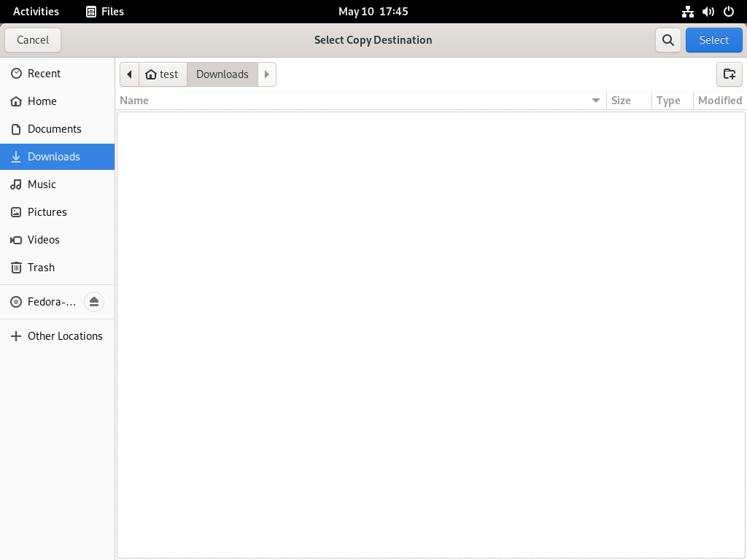Open the Recent sidebar location

(x=57, y=74)
